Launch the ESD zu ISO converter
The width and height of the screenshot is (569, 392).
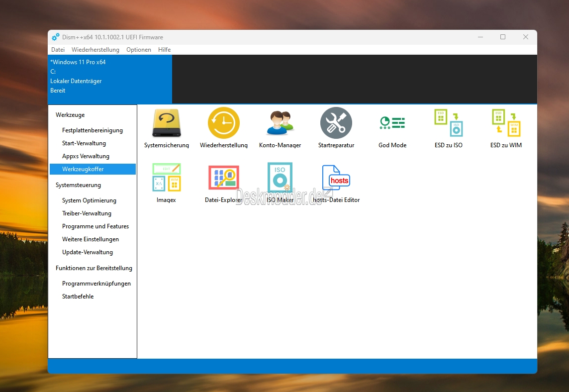tap(449, 123)
